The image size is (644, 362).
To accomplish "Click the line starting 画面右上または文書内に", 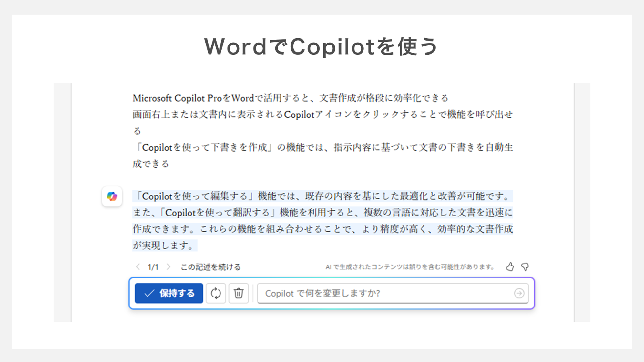I will click(x=323, y=114).
